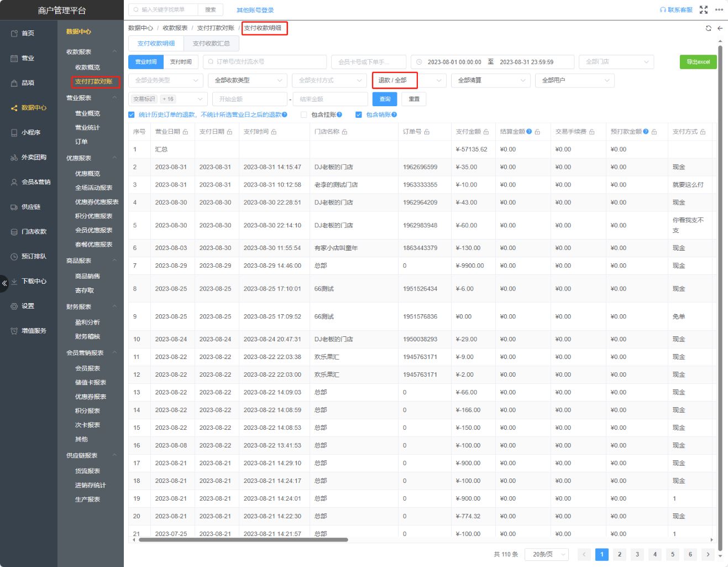
Task: Open the 交易标识 +16 multi-select dropdown
Action: coord(168,99)
